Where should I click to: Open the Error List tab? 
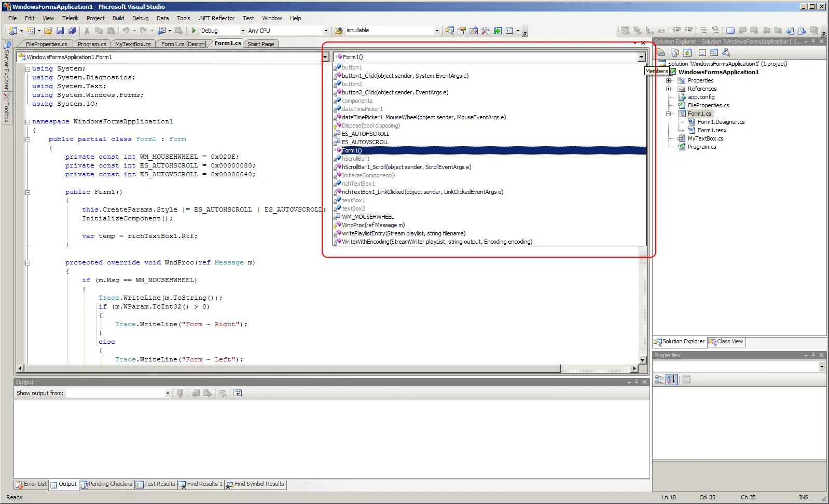31,484
